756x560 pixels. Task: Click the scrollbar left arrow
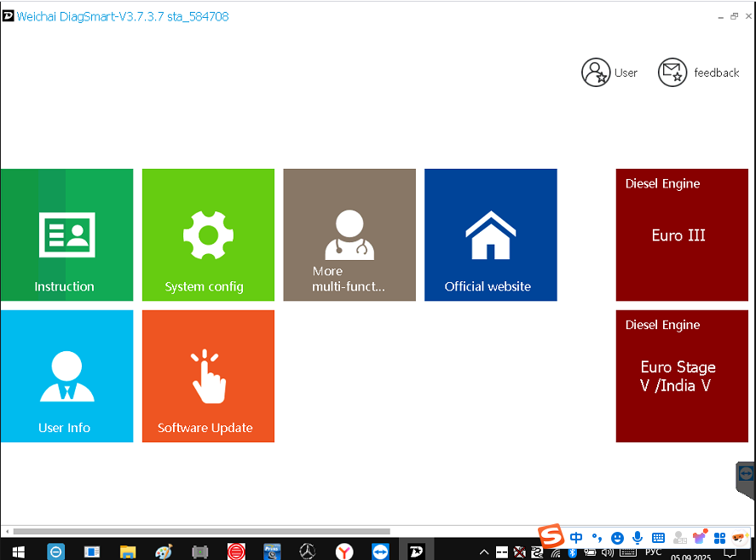(x=7, y=532)
